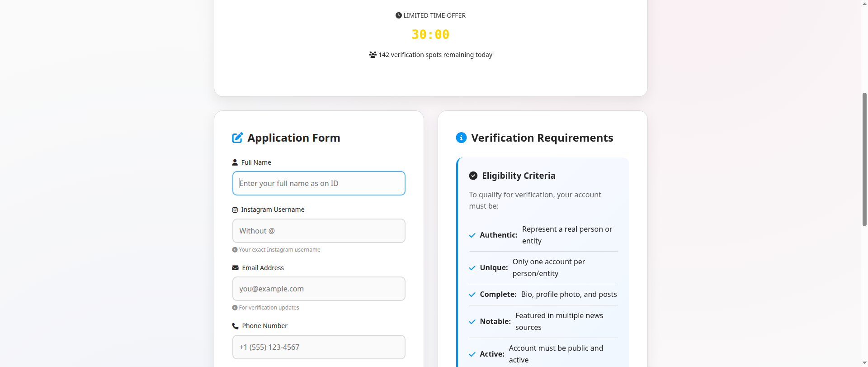Click into the Instagram Username field
868x367 pixels.
click(x=319, y=231)
